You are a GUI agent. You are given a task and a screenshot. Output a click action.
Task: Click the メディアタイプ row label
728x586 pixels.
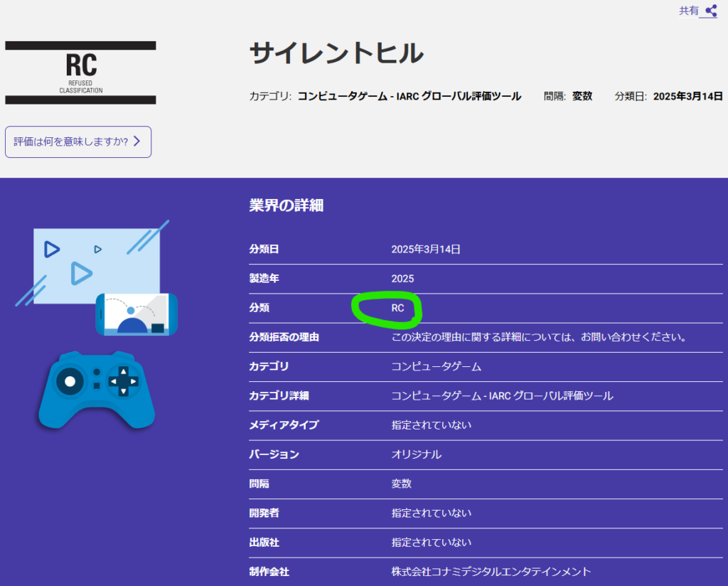pyautogui.click(x=284, y=425)
